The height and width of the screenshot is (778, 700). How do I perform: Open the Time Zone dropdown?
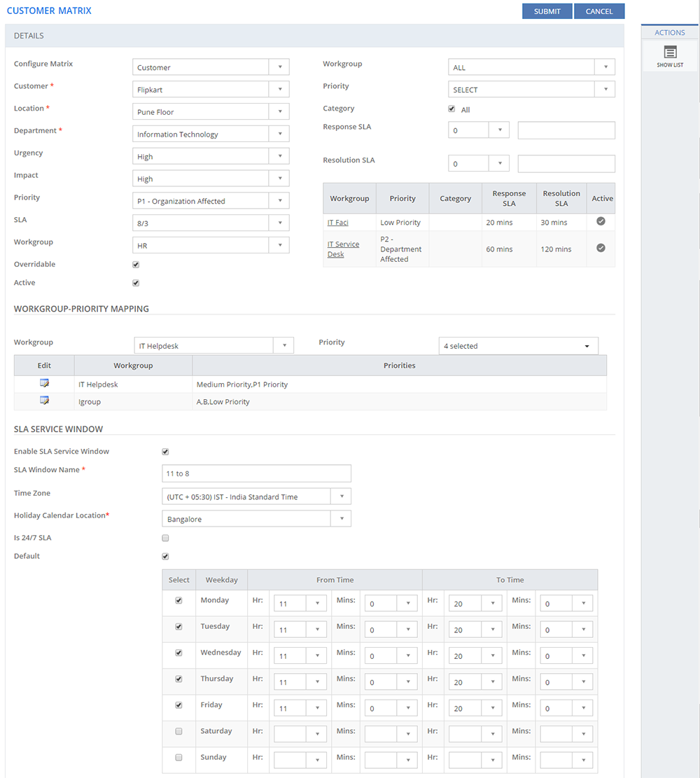256,496
